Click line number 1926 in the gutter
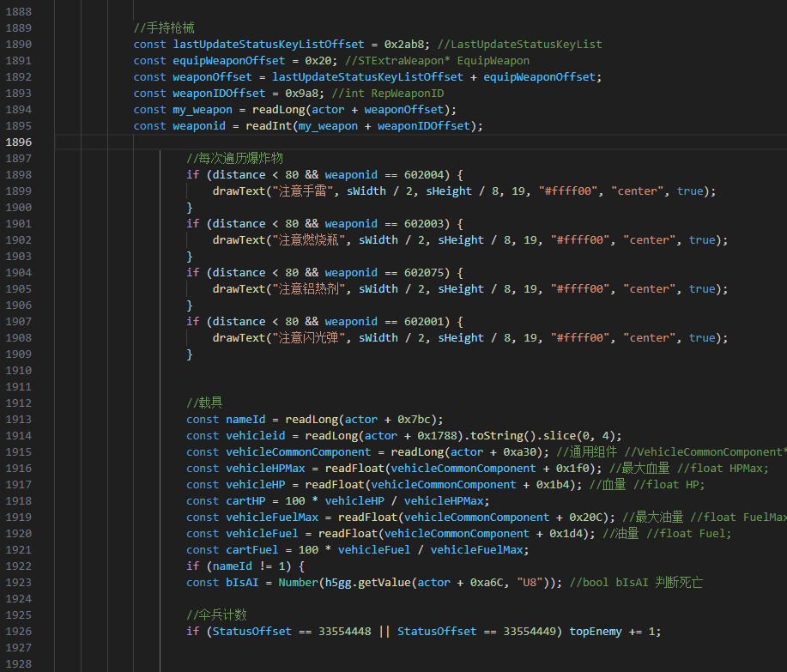 tap(18, 632)
